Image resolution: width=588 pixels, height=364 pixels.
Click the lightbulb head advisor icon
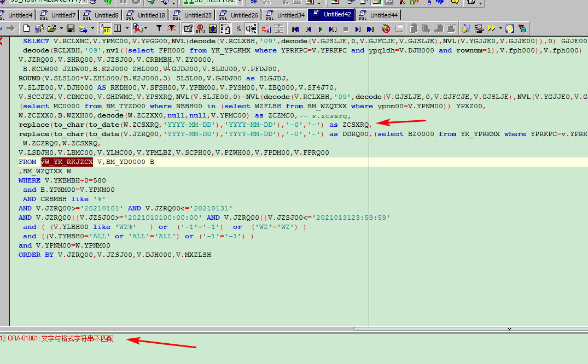[510, 28]
